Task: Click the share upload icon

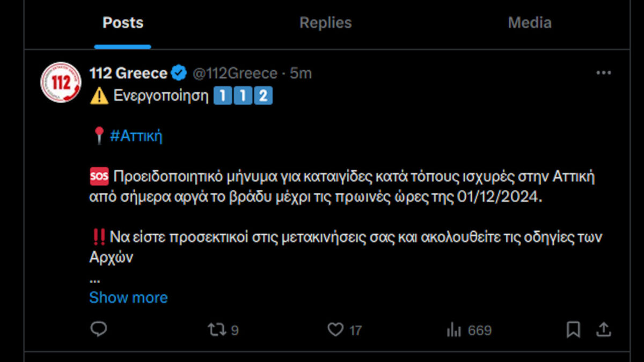Action: coord(603,329)
